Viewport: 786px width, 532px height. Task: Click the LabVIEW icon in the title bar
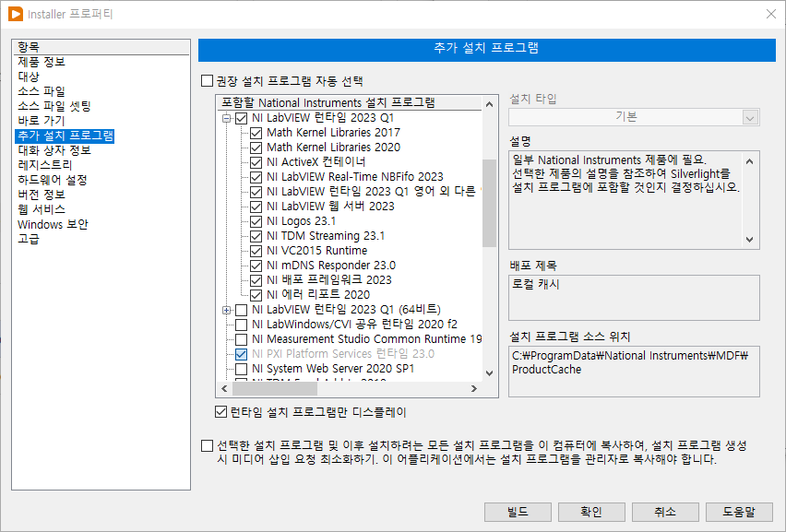coord(16,14)
